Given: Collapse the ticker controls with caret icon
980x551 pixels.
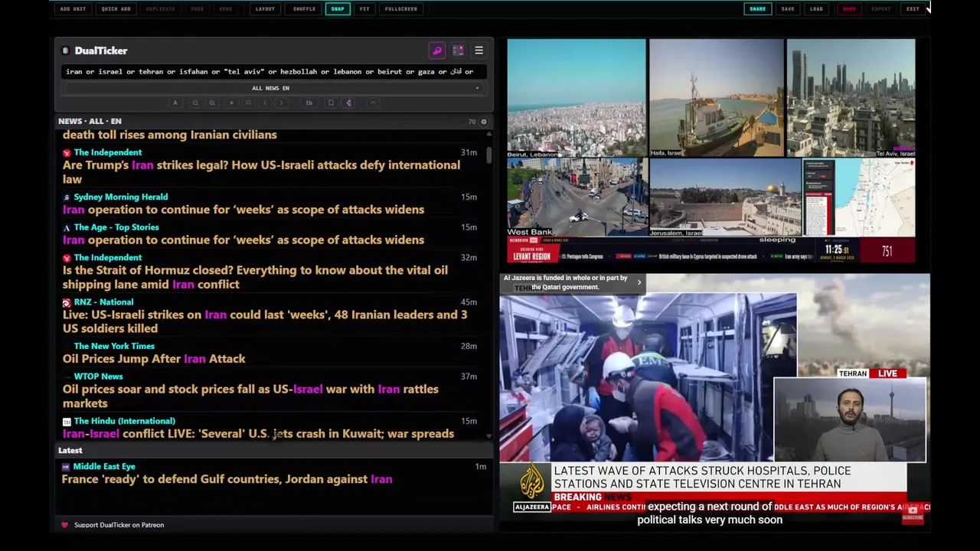Looking at the screenshot, I should [373, 103].
